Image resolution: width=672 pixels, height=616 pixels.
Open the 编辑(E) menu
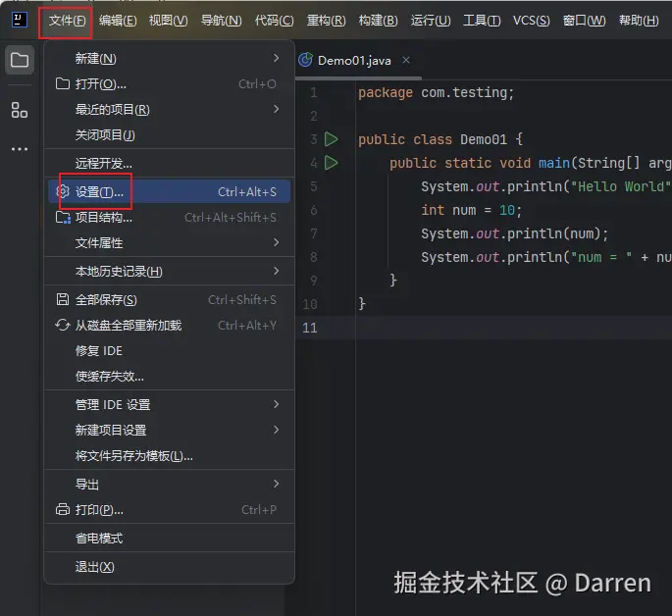118,21
